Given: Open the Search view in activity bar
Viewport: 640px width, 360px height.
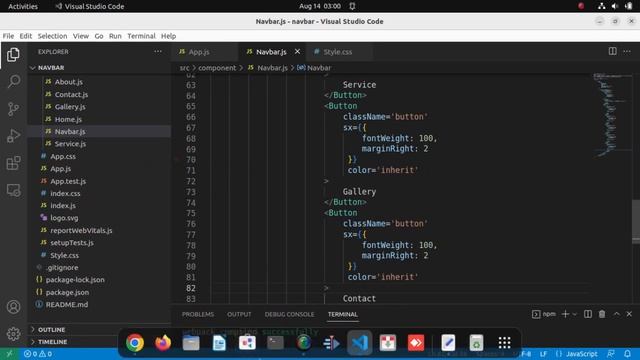Looking at the screenshot, I should [x=13, y=81].
